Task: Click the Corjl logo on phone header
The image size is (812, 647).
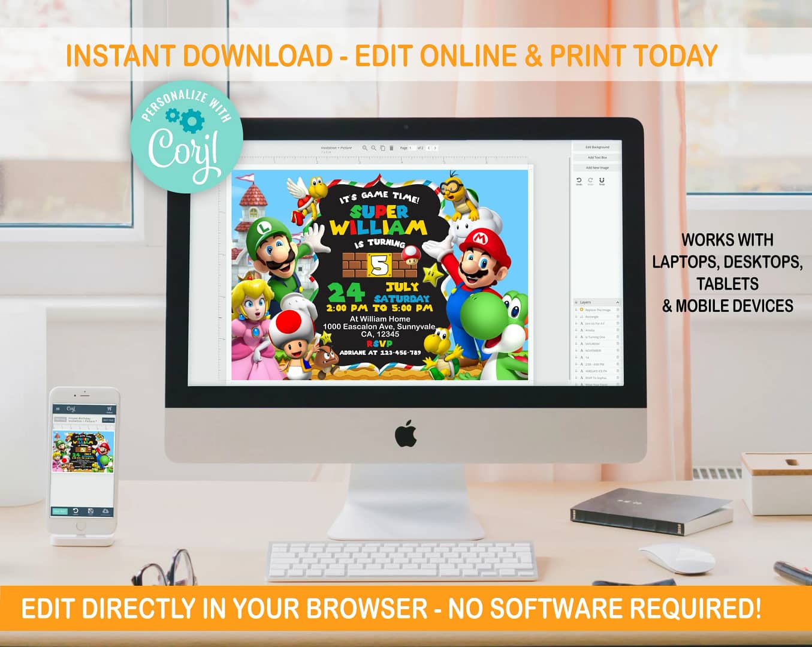Action: tap(71, 408)
